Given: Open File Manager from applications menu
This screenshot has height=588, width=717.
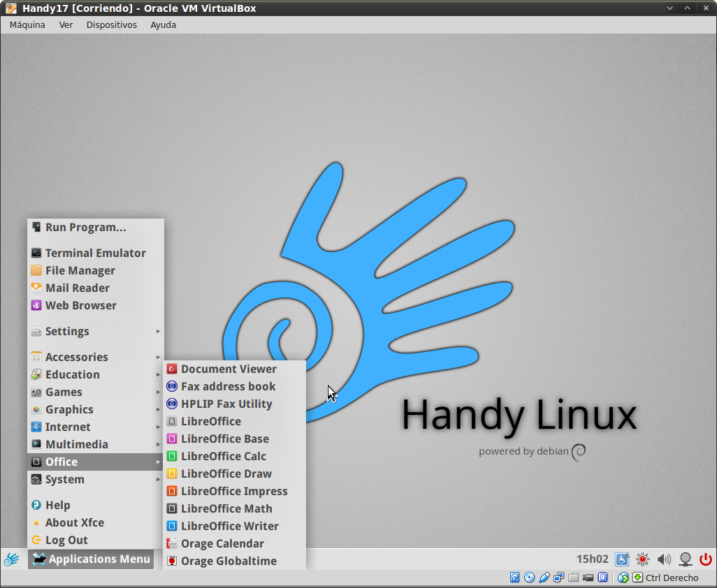Looking at the screenshot, I should coord(80,270).
